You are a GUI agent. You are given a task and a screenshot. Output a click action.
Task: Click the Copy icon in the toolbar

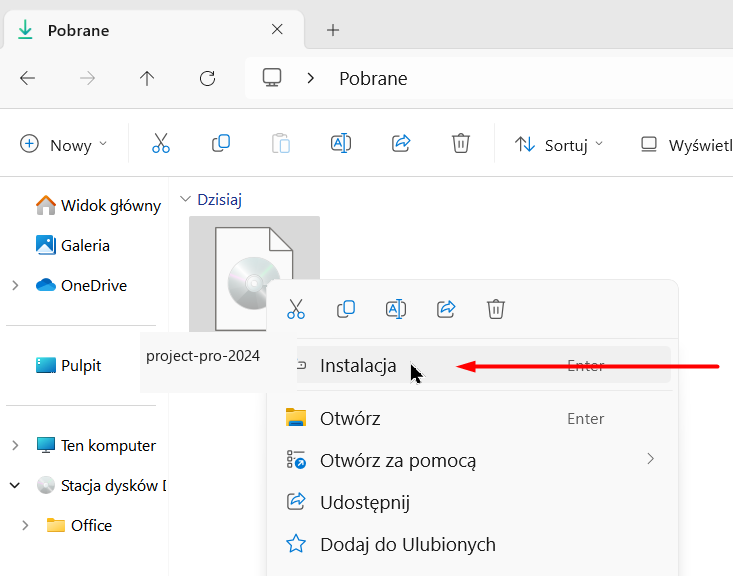tap(221, 143)
